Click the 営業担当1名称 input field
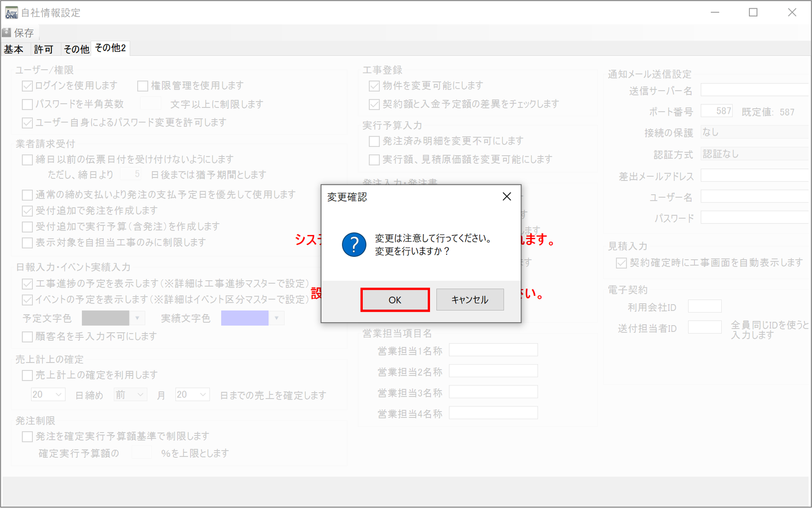 coord(493,350)
